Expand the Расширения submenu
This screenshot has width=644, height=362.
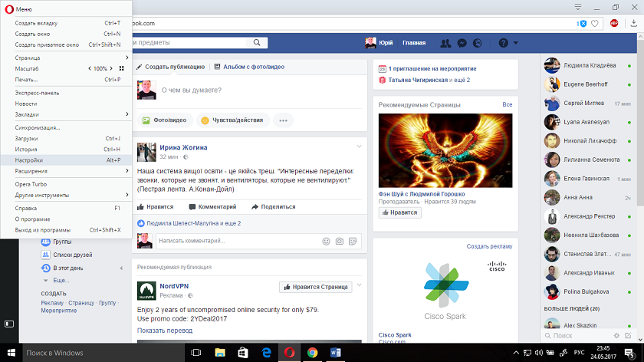tap(69, 171)
